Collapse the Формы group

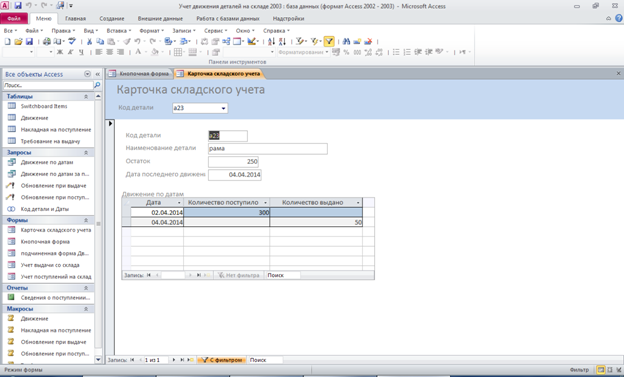(x=86, y=220)
